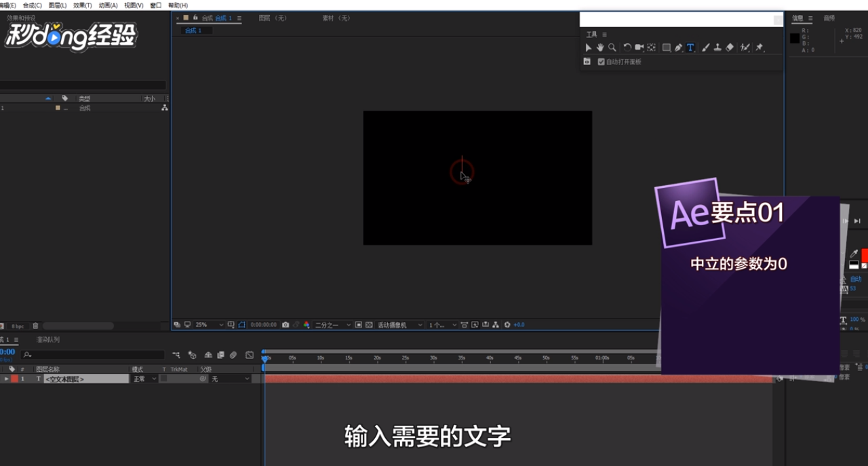Select the Puppet Pin tool
Viewport: 868px width, 466px height.
(x=759, y=47)
